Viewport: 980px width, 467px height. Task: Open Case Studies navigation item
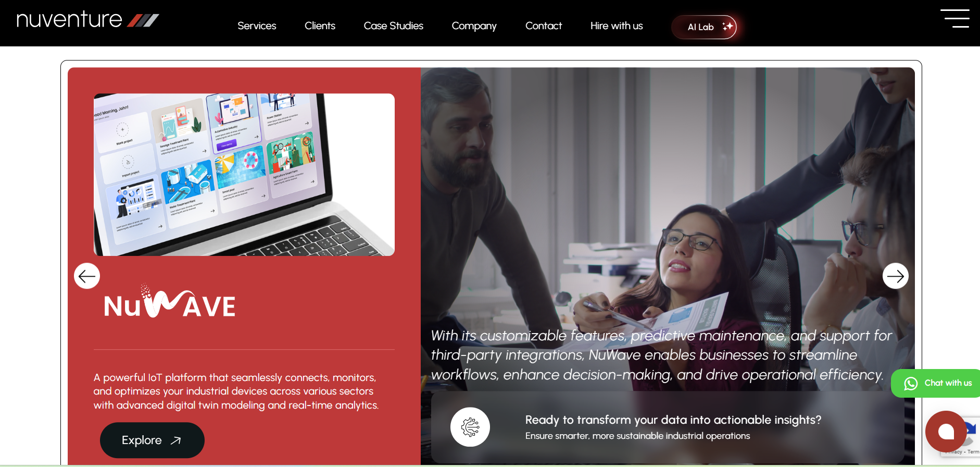393,26
